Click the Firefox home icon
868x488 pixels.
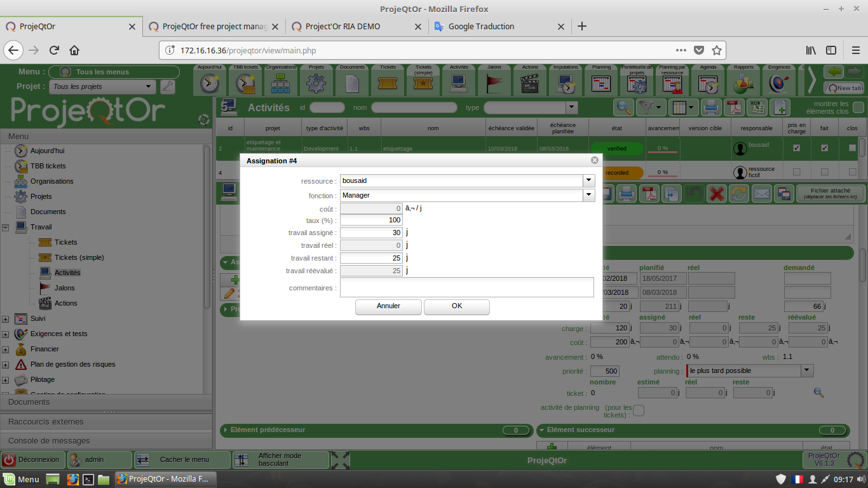74,50
